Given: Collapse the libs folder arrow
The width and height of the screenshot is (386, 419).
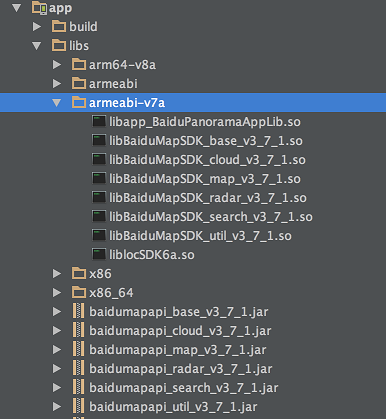Looking at the screenshot, I should pyautogui.click(x=37, y=46).
